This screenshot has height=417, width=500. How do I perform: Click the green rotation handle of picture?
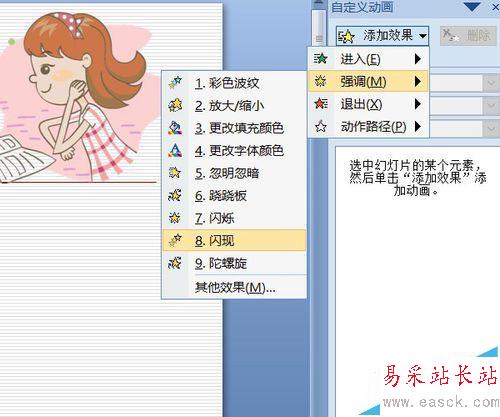point(12,42)
